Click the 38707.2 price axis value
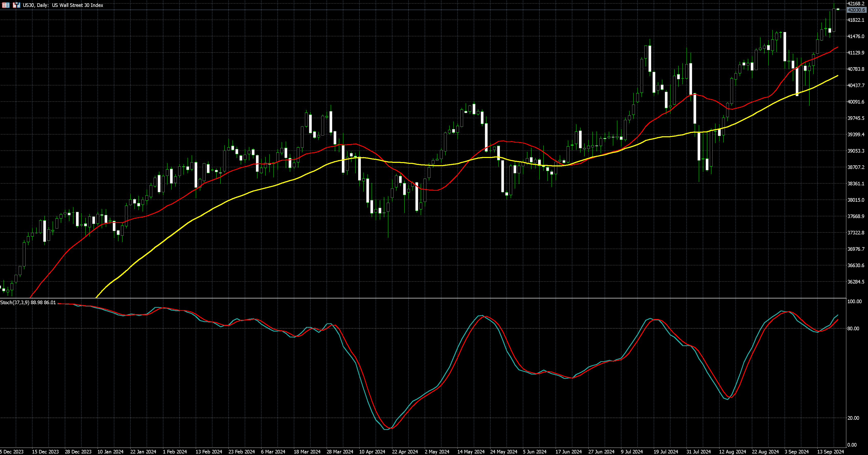Screen dimensions: 868x455 856,167
